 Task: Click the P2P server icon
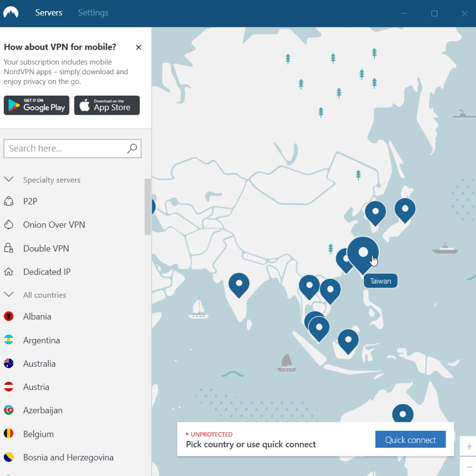coord(9,201)
